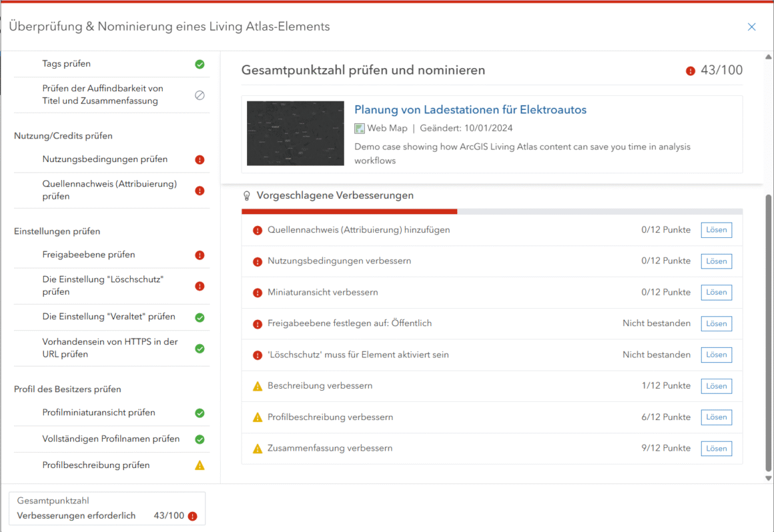
Task: Click the error icon in the Gesamtpunktzahl footer box
Action: [x=193, y=516]
